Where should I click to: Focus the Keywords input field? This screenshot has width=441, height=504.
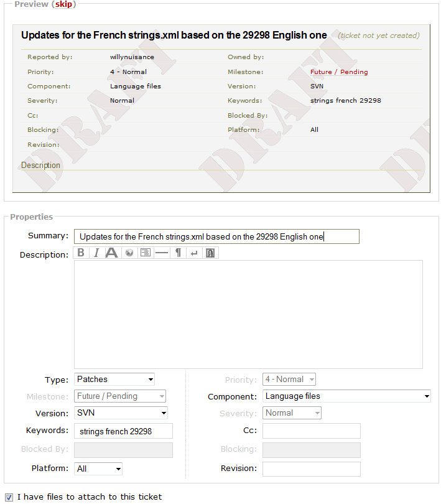pos(123,431)
